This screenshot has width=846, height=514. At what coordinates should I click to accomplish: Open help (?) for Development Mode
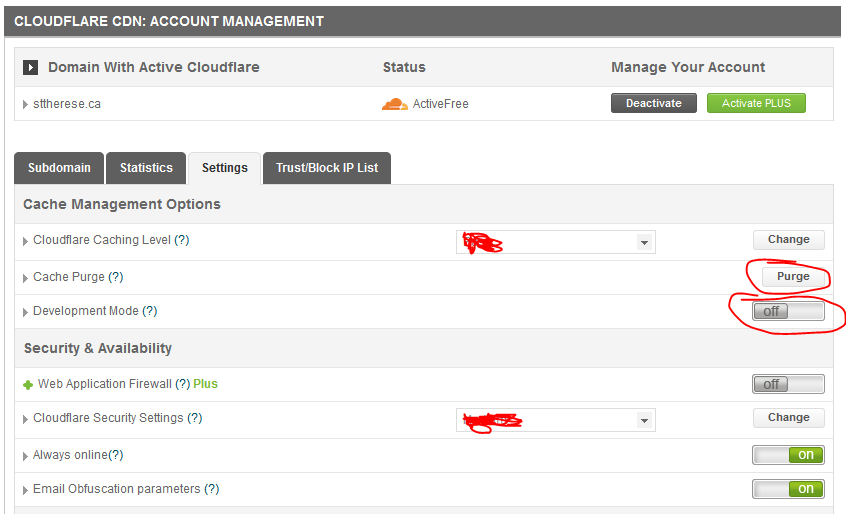pyautogui.click(x=149, y=311)
